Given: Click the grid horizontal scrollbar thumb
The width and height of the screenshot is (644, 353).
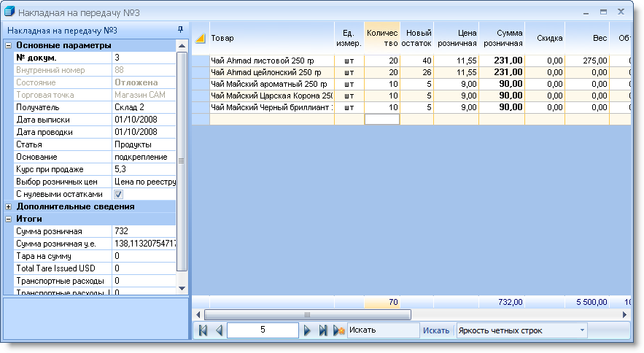Looking at the screenshot, I should coord(307,315).
